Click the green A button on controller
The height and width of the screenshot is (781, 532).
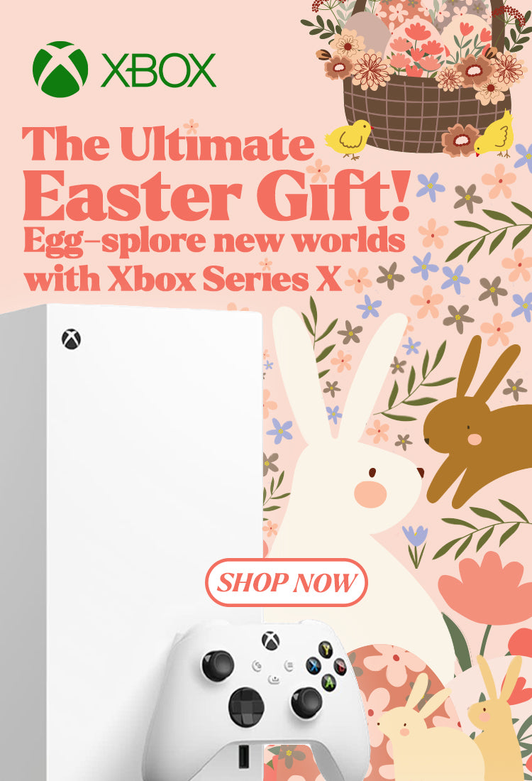[x=328, y=682]
